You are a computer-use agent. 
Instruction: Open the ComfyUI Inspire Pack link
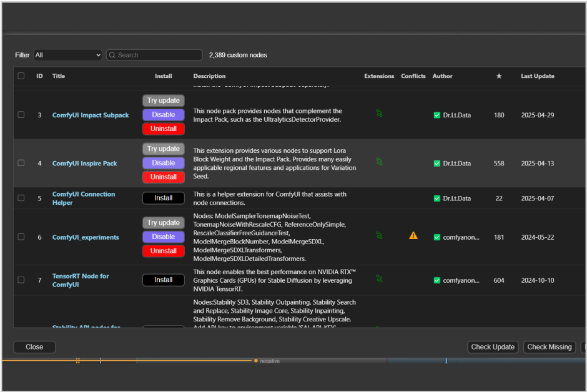pyautogui.click(x=84, y=164)
